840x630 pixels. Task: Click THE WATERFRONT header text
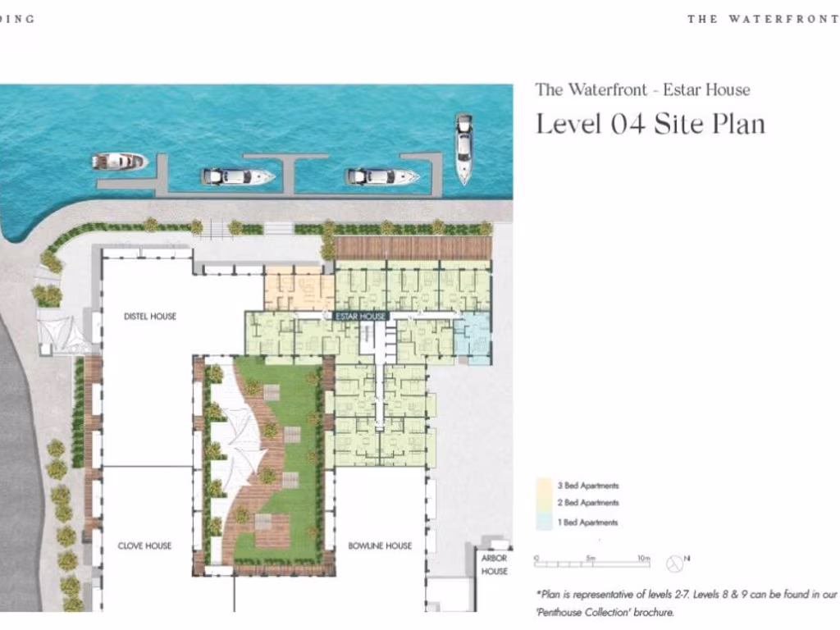pyautogui.click(x=762, y=19)
